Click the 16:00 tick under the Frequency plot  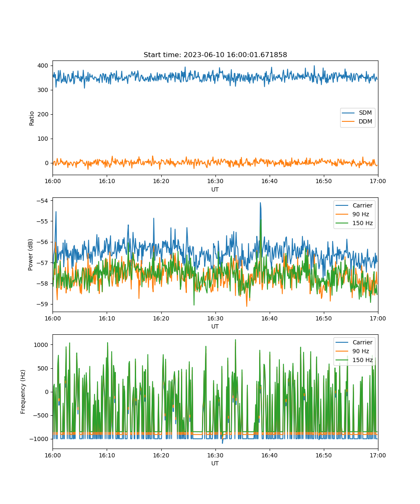click(x=52, y=455)
